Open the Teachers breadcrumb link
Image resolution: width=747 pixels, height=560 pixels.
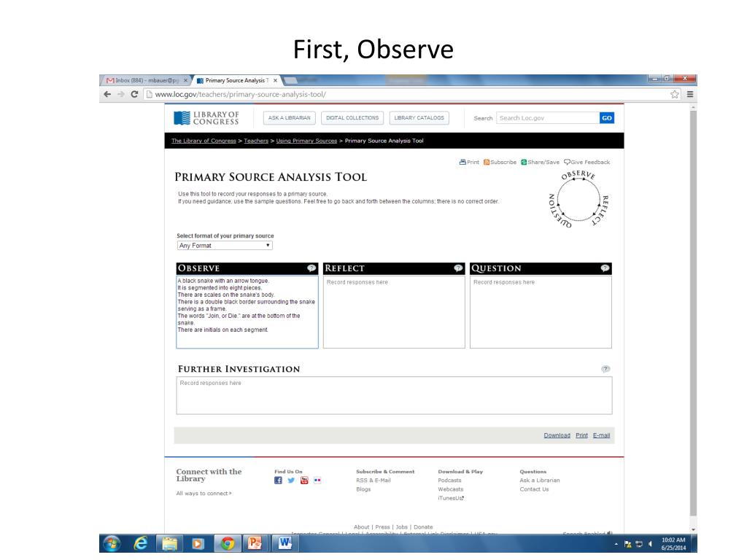(256, 141)
